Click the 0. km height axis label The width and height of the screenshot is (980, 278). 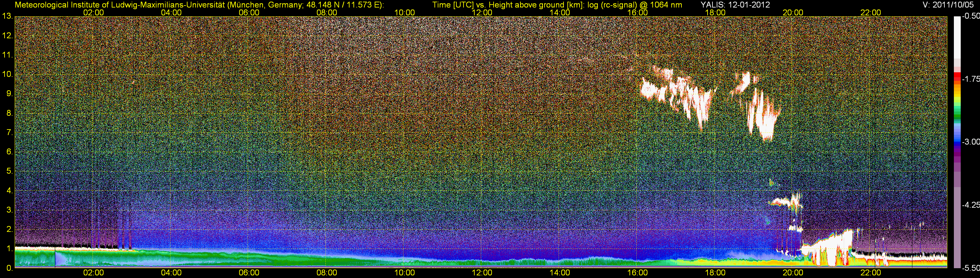pos(9,268)
